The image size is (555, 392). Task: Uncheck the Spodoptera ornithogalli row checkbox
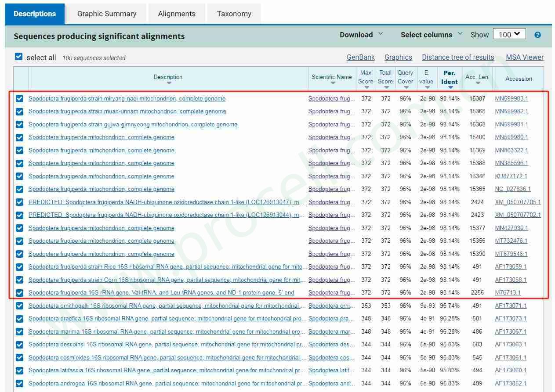(19, 306)
